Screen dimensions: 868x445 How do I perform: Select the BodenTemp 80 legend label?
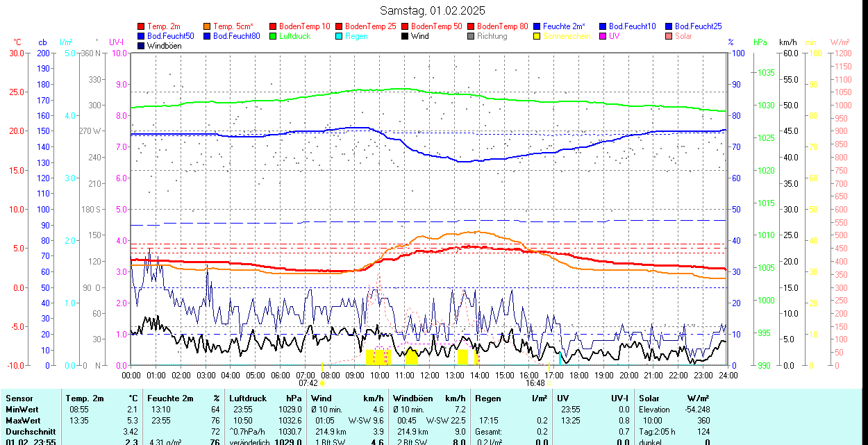503,26
